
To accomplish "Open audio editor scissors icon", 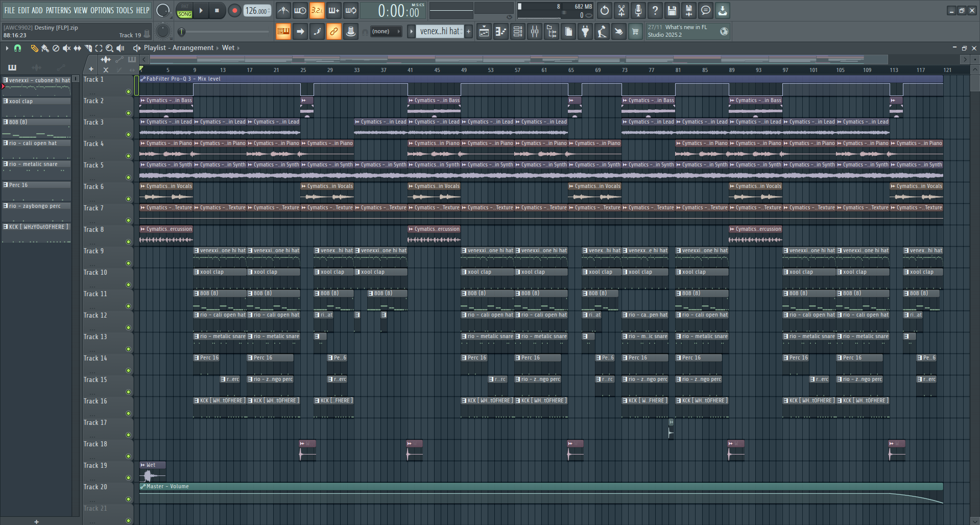I will pyautogui.click(x=622, y=10).
